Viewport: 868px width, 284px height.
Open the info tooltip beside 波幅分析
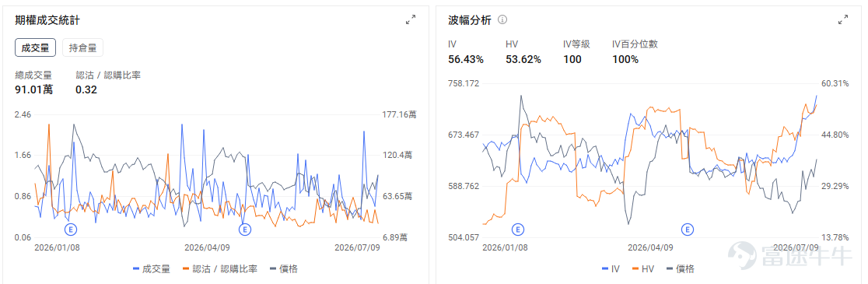[502, 20]
